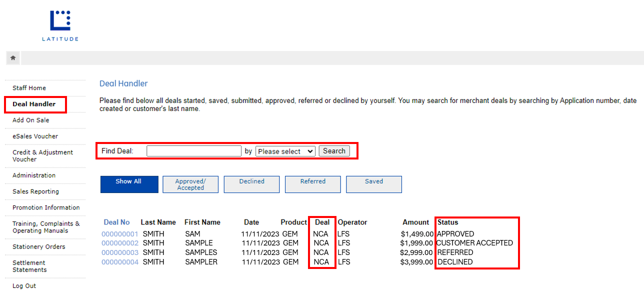The width and height of the screenshot is (644, 303).
Task: Open the Sales Reporting page
Action: coord(35,191)
